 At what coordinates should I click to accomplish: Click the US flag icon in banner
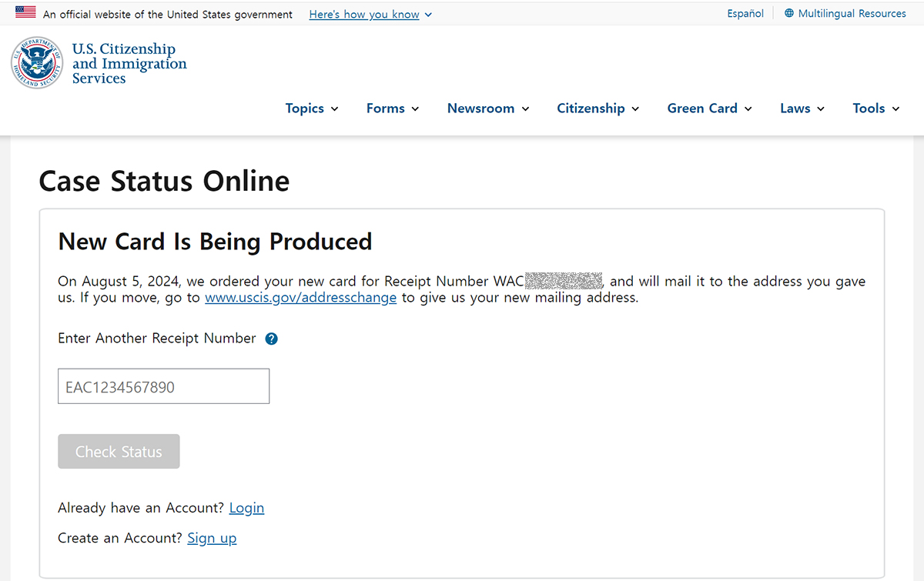coord(25,12)
